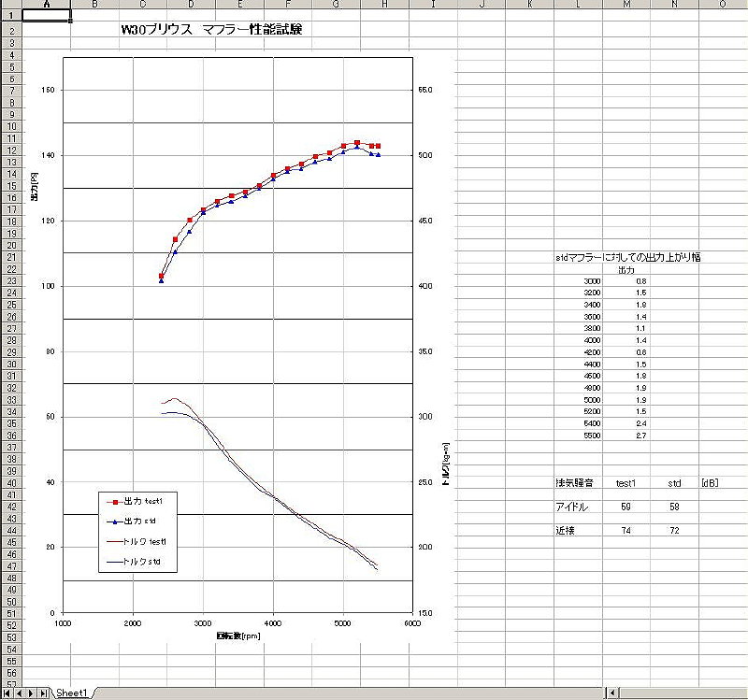
Task: Click the heading 'stdマフラーに対しての出力上がり幅'
Action: click(x=628, y=258)
